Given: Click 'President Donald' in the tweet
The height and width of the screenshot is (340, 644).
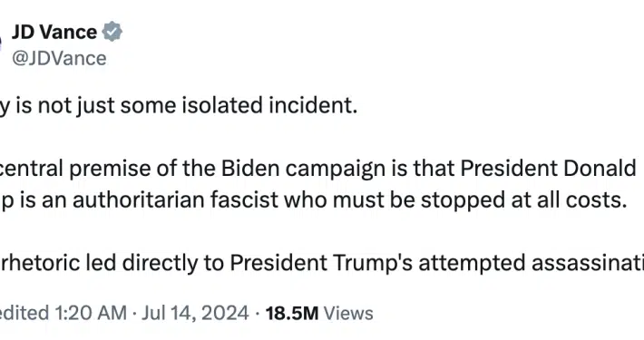Looking at the screenshot, I should click(548, 169).
